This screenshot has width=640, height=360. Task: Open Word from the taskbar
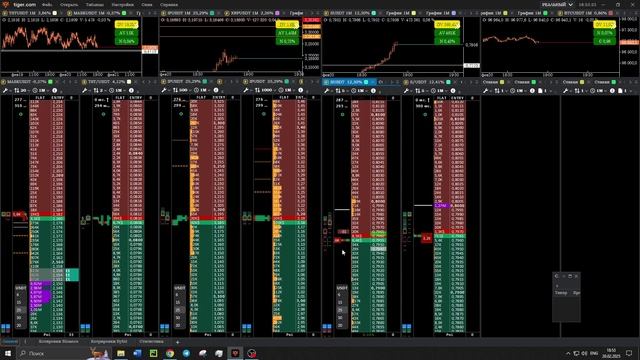point(137,353)
